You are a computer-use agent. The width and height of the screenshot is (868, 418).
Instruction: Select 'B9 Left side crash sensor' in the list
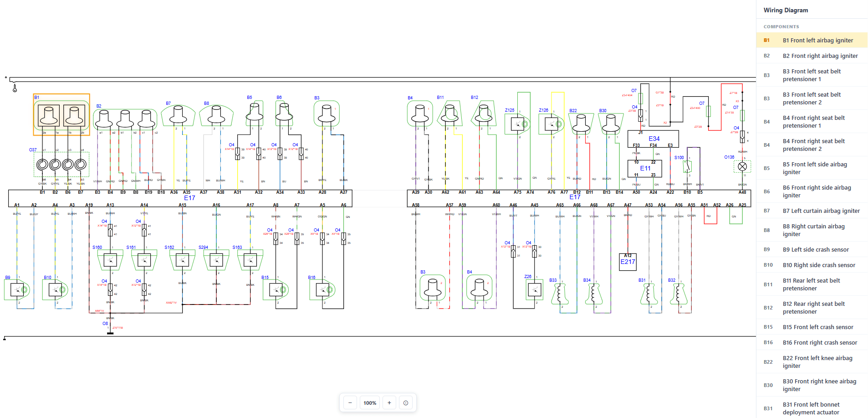click(812, 249)
